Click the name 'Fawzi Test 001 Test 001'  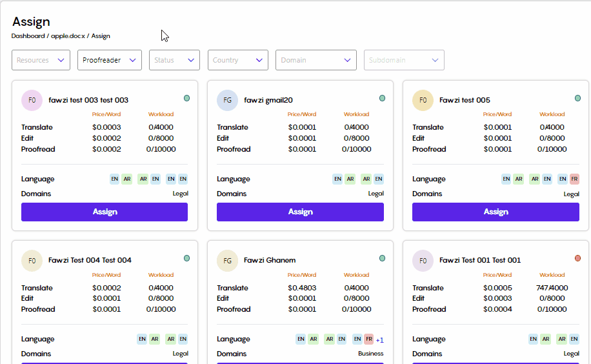pos(480,260)
